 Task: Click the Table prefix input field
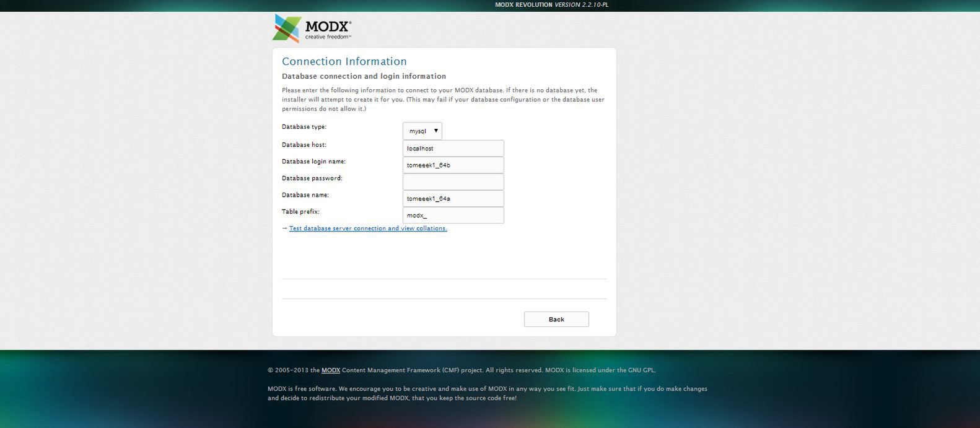453,215
